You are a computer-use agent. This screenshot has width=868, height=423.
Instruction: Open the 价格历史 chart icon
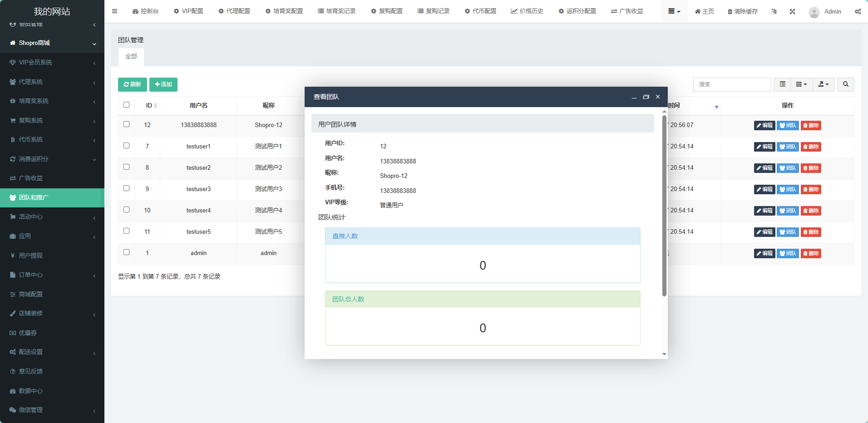point(514,11)
